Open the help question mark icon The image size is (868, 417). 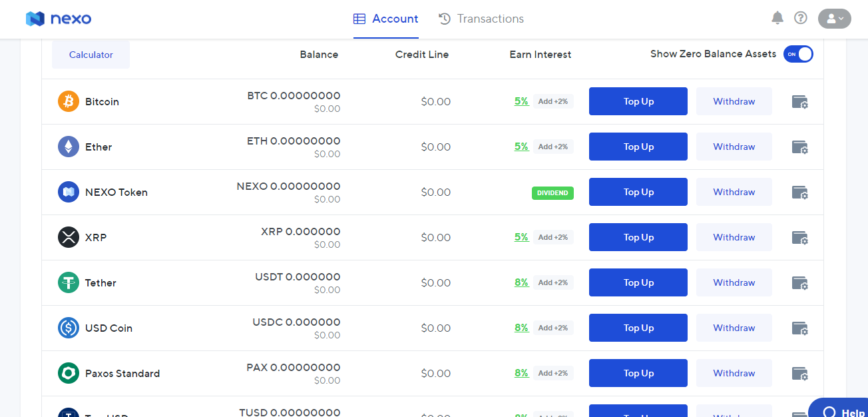click(x=801, y=18)
